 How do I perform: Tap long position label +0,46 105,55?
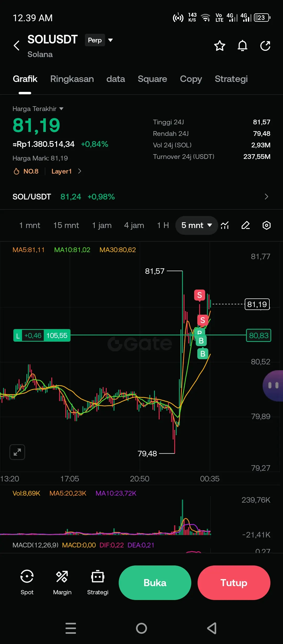[42, 335]
